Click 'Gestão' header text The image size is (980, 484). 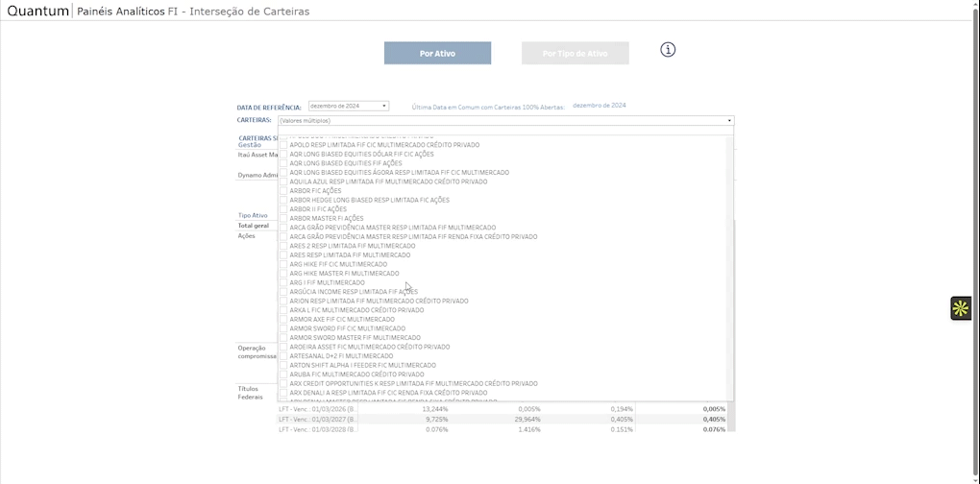(x=250, y=145)
